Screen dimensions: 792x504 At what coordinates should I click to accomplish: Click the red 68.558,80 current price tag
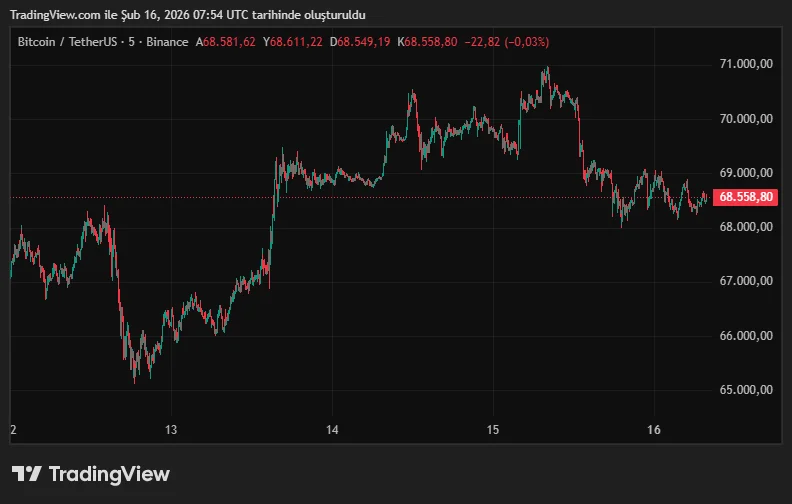point(746,197)
